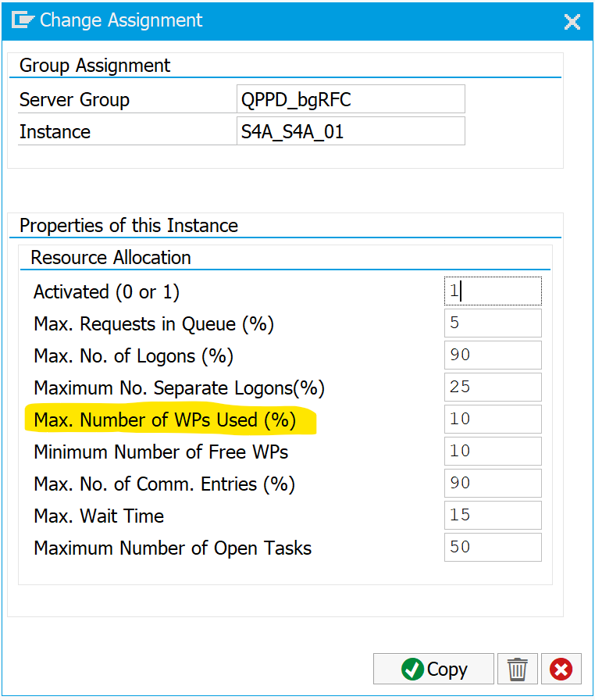Click the Group Assignment section title
This screenshot has width=595, height=700.
click(95, 66)
